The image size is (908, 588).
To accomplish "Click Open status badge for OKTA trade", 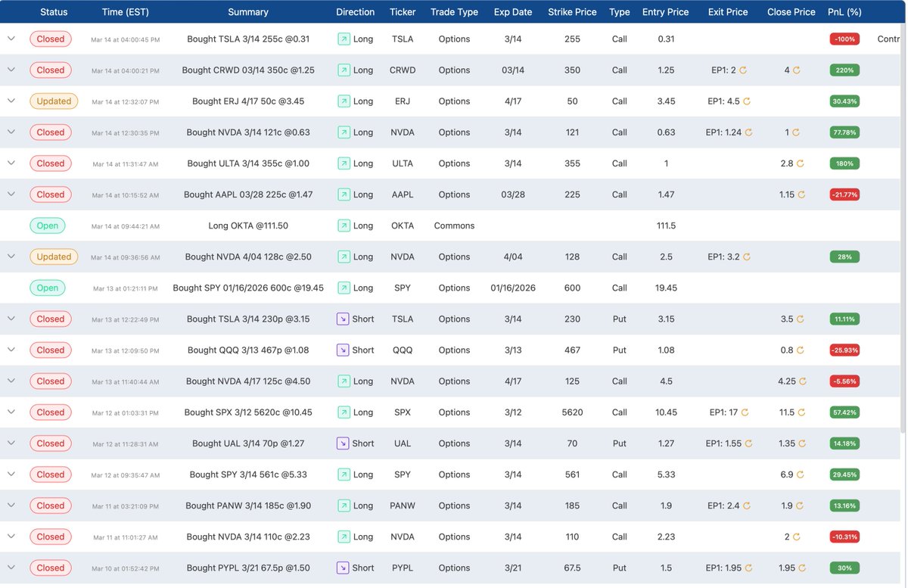I will point(48,226).
